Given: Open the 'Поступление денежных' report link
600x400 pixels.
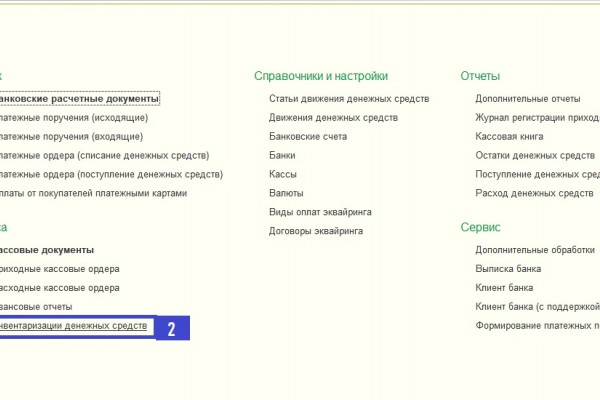Looking at the screenshot, I should tap(538, 174).
